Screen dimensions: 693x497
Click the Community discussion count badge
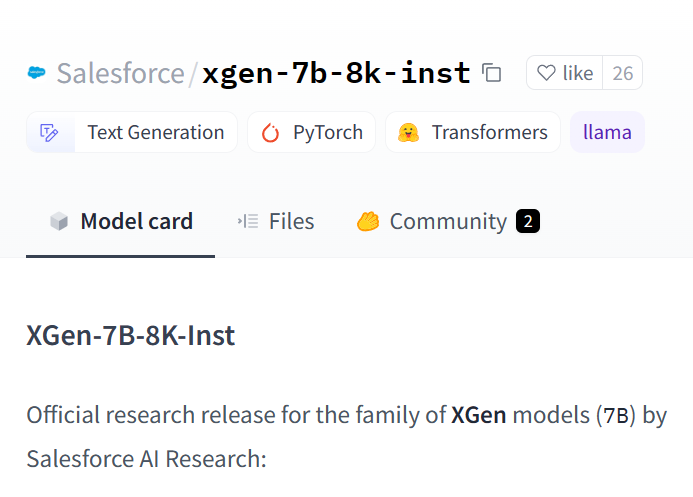tap(528, 222)
